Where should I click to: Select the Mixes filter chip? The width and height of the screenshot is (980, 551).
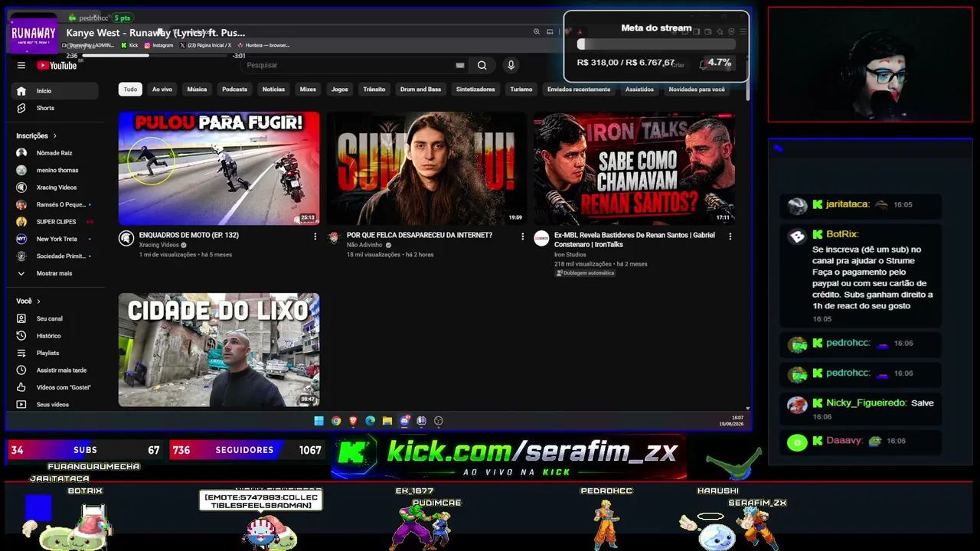pyautogui.click(x=308, y=90)
